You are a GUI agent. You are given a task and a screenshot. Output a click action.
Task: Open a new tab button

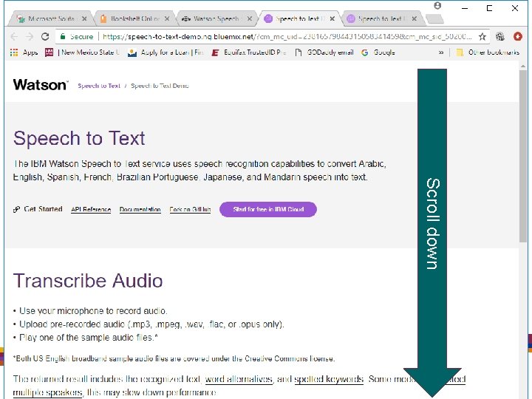click(434, 19)
